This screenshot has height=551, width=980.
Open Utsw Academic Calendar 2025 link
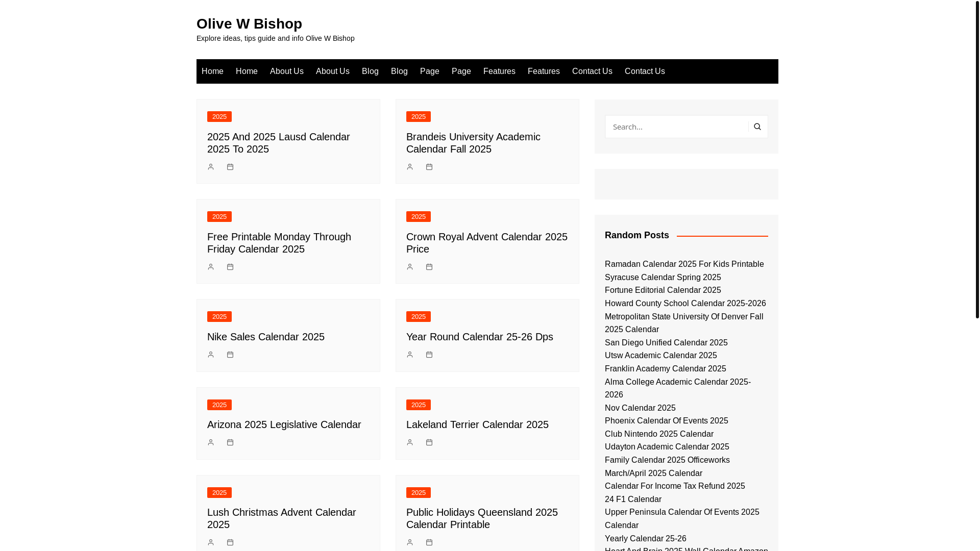661,356
